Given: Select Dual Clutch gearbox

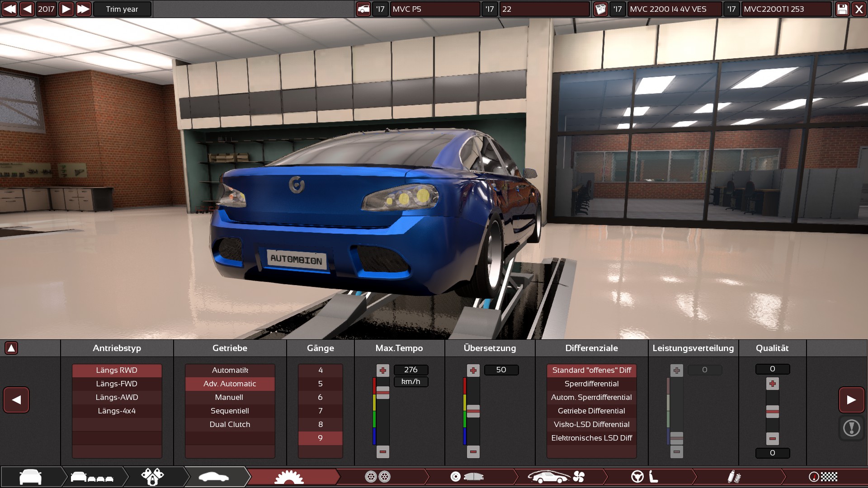Looking at the screenshot, I should pos(230,425).
